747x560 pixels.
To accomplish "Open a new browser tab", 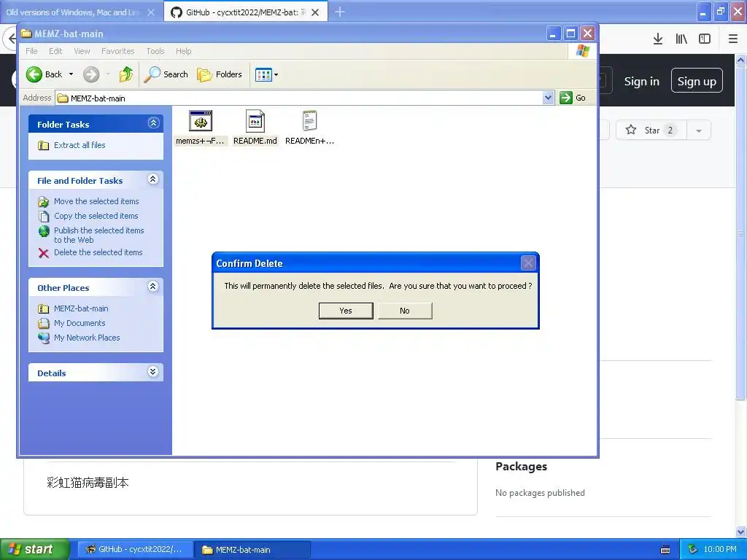I will (340, 12).
